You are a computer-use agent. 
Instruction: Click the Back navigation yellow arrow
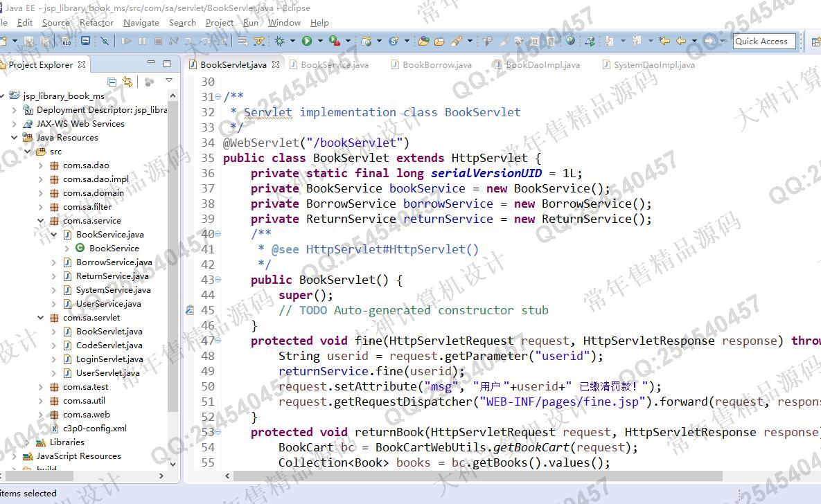[680, 41]
